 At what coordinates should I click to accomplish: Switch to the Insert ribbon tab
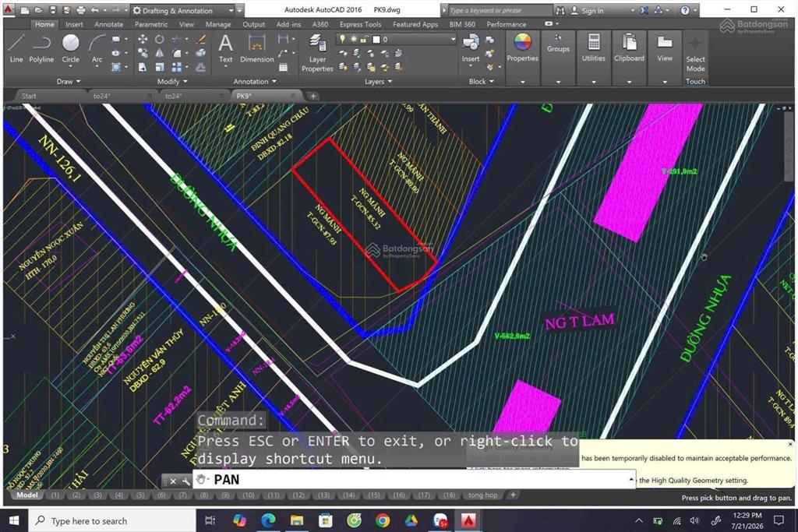point(74,24)
